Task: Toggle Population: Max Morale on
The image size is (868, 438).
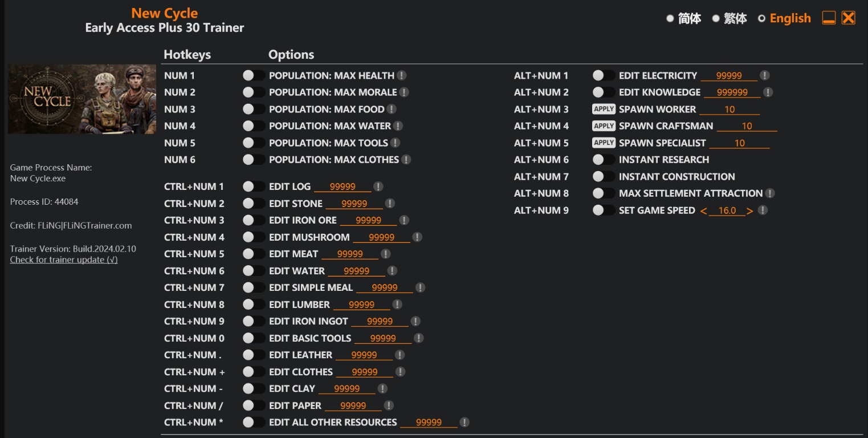Action: point(253,92)
